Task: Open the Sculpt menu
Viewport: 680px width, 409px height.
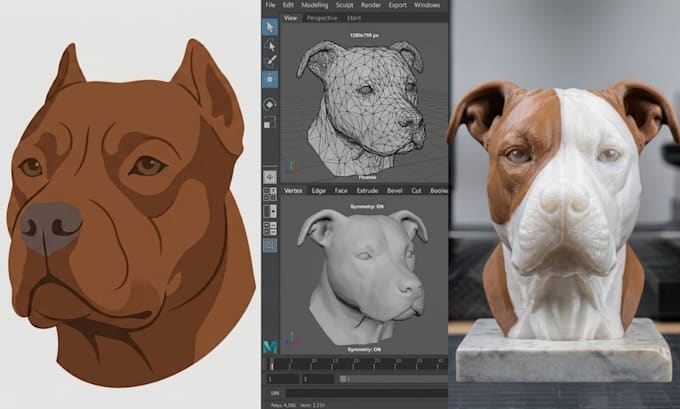Action: [344, 5]
